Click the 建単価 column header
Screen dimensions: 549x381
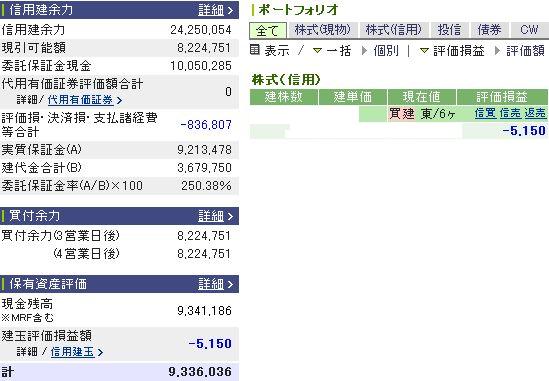tap(353, 97)
